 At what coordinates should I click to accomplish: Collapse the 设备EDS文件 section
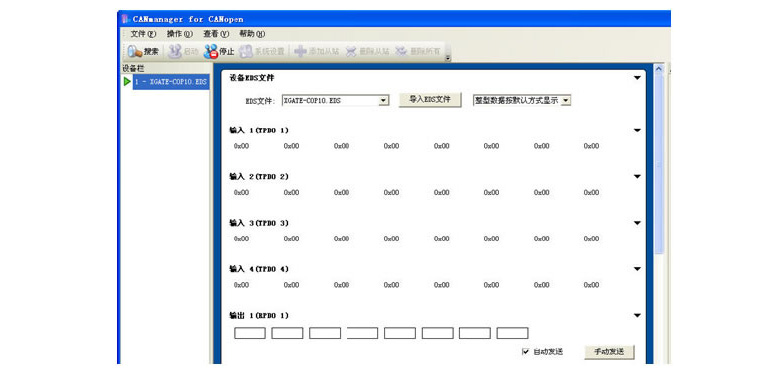pyautogui.click(x=637, y=78)
